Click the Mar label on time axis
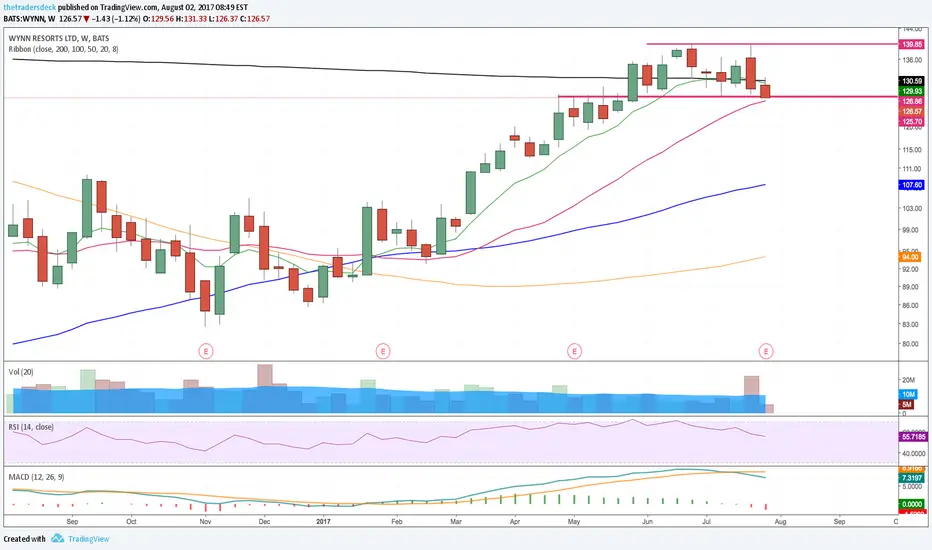The height and width of the screenshot is (550, 932). tap(456, 521)
